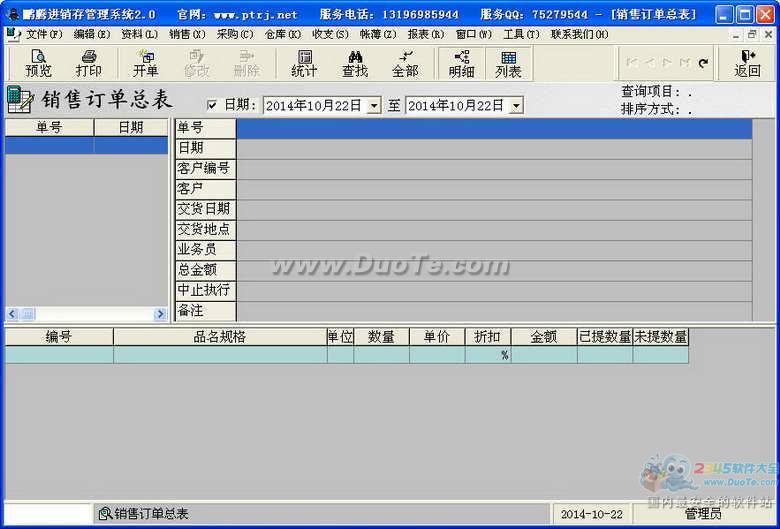Image resolution: width=780 pixels, height=529 pixels.
Task: Open the 报表(R) menu
Action: (x=426, y=34)
